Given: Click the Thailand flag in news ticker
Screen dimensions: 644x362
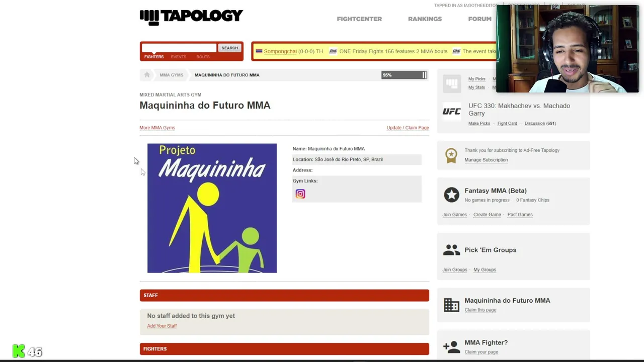Looking at the screenshot, I should (259, 51).
